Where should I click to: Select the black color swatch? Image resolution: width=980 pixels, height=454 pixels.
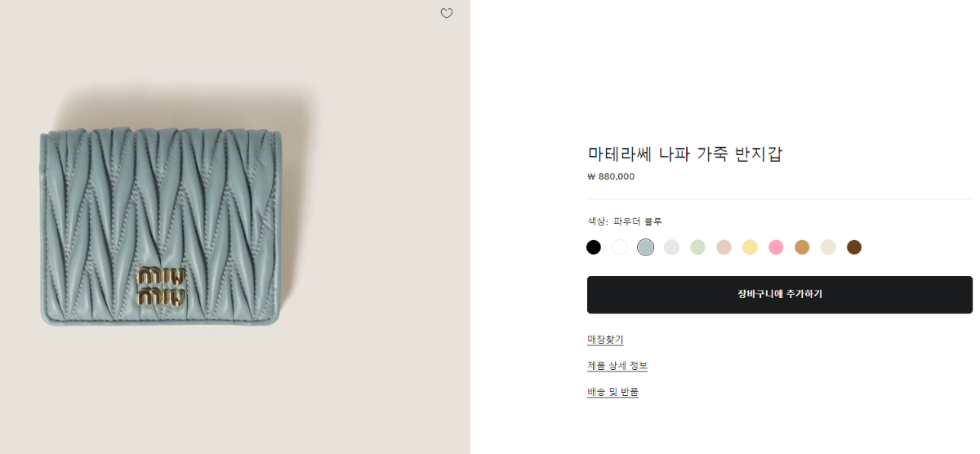point(594,247)
